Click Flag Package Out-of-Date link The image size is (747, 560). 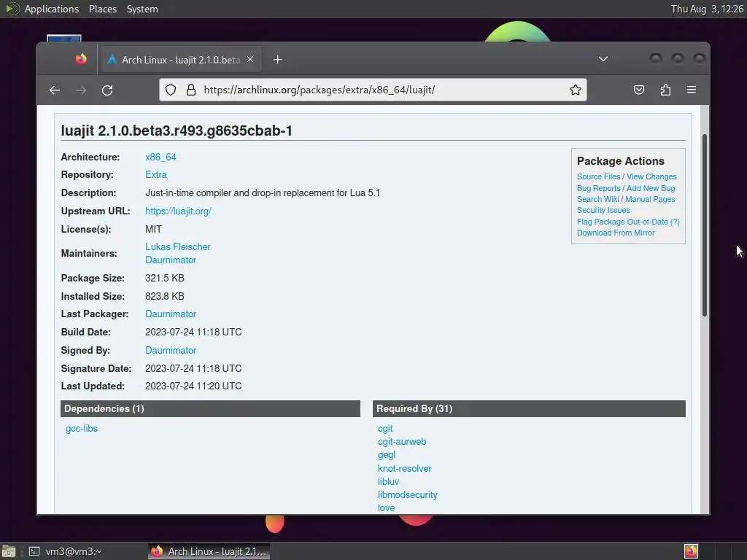point(623,222)
